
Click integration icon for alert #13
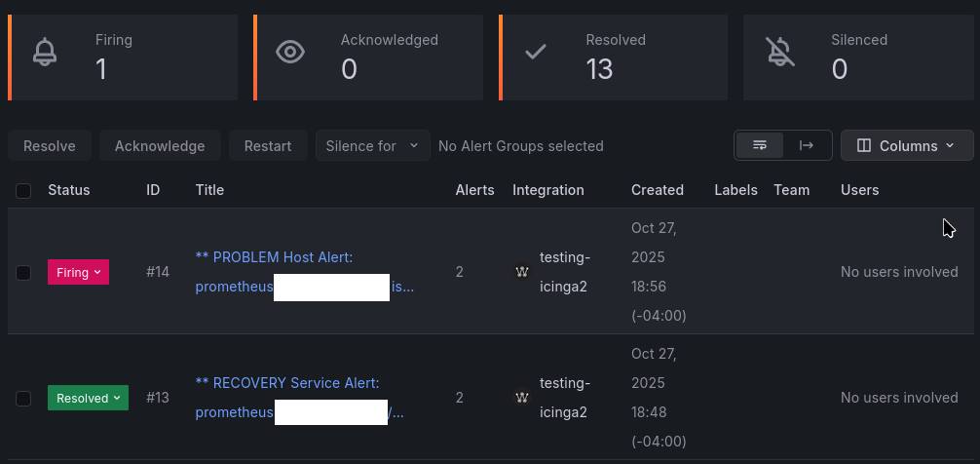click(x=522, y=398)
